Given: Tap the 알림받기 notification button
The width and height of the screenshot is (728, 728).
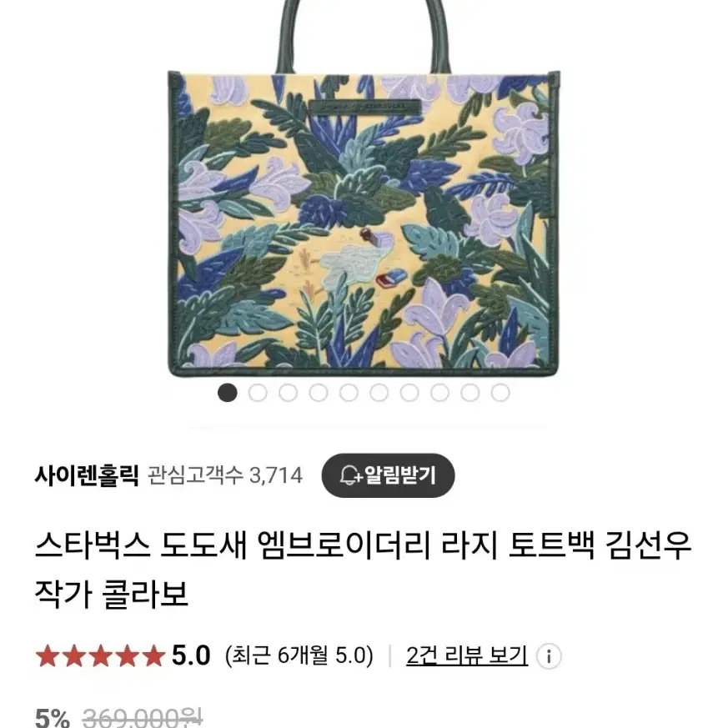Looking at the screenshot, I should [388, 475].
